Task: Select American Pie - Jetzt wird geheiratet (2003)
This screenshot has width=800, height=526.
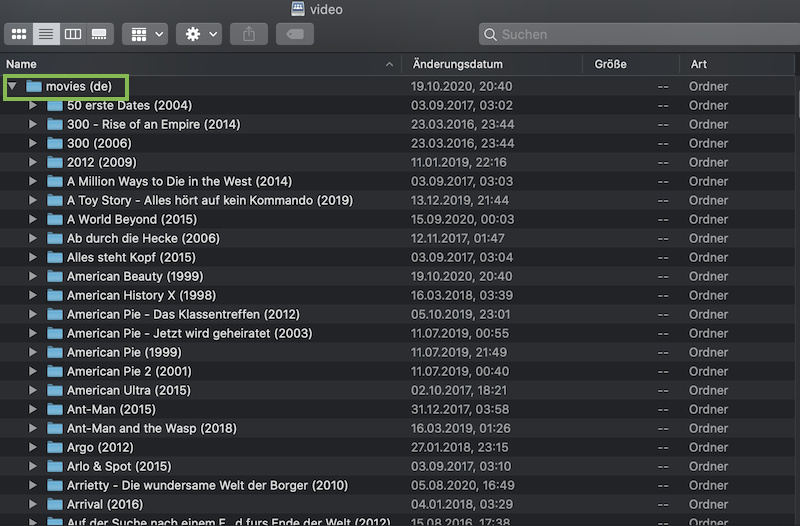Action: click(x=397, y=333)
